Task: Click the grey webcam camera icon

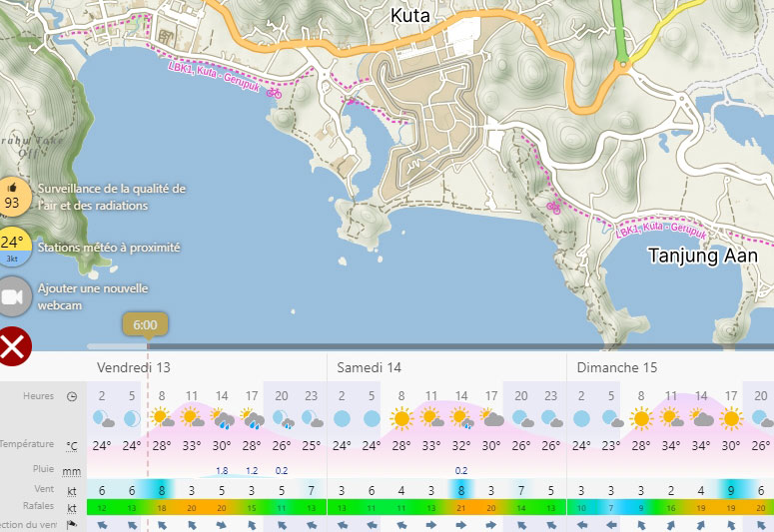Action: 12,296
